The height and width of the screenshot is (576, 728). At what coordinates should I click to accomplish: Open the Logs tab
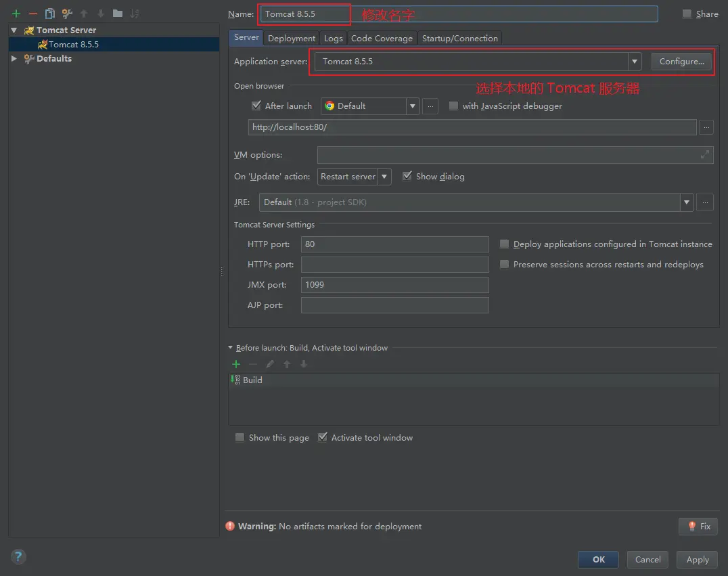click(334, 38)
